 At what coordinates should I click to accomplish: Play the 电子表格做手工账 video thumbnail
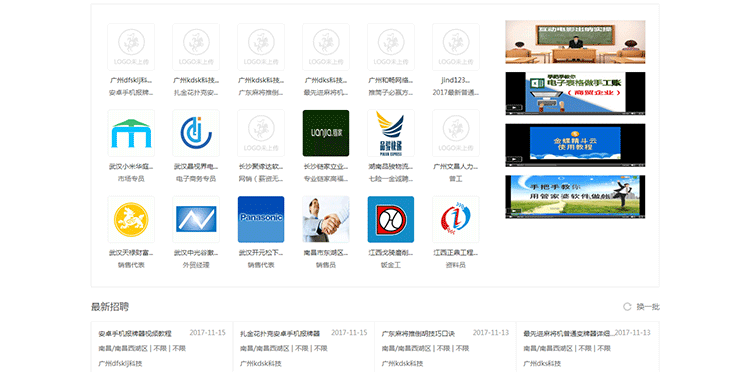[x=575, y=93]
